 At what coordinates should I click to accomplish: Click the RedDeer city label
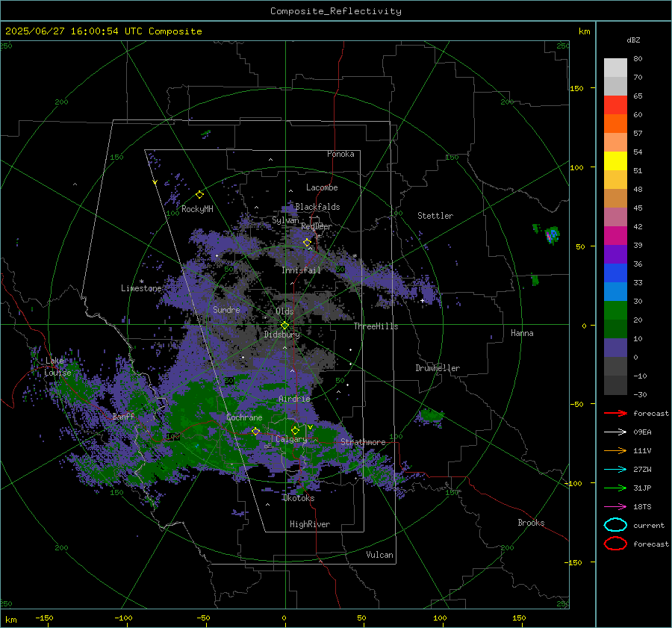point(317,226)
